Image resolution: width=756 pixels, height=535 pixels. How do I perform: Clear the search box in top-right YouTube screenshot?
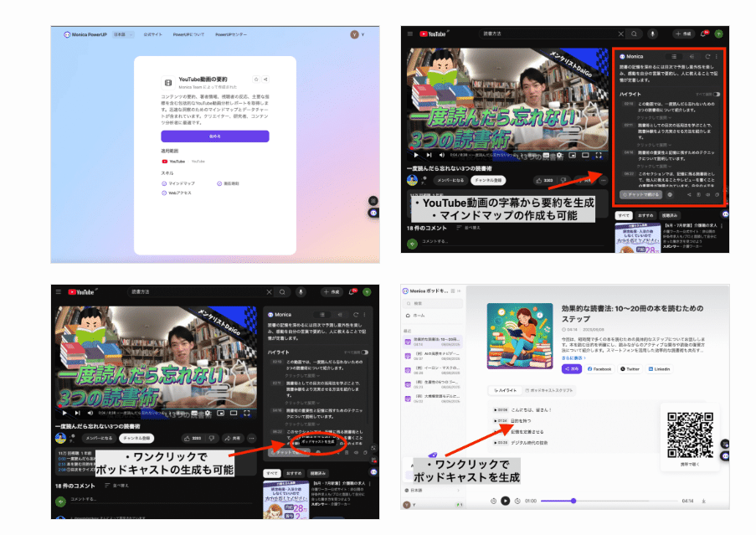point(620,33)
